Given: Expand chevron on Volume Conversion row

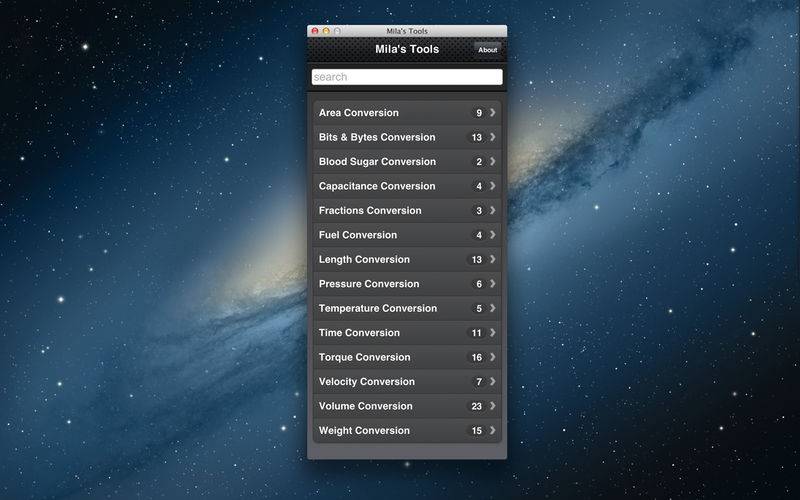Looking at the screenshot, I should (493, 406).
